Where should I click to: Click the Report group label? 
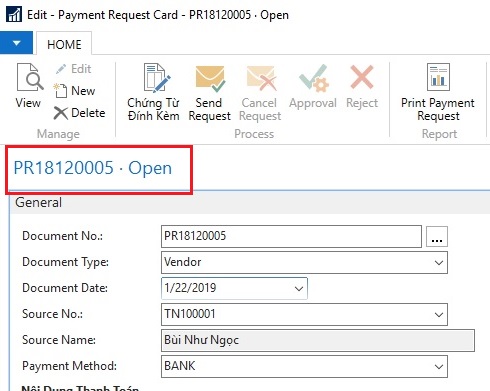(x=439, y=134)
